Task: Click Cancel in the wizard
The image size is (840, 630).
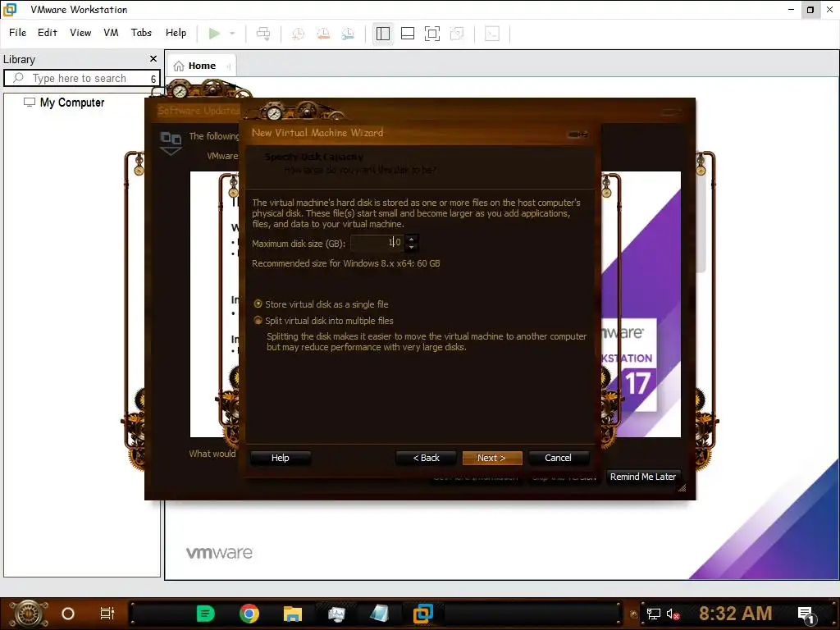Action: tap(558, 458)
